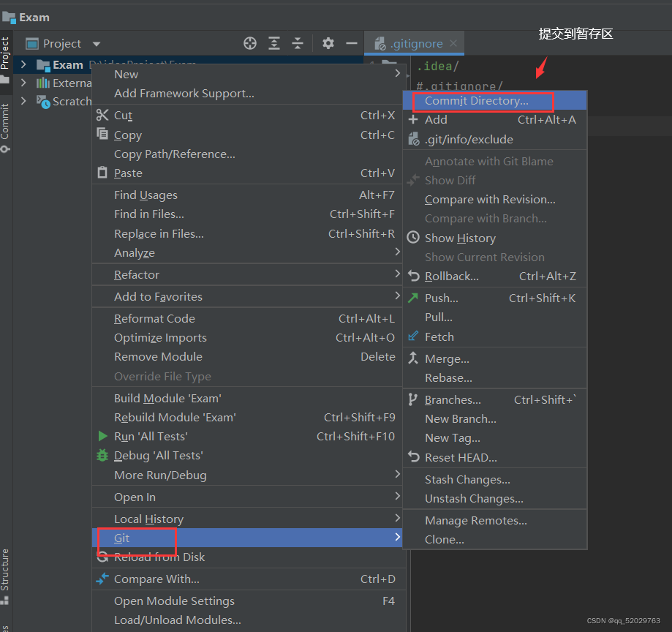
Task: Hide the Project panel with the minus icon
Action: tap(352, 43)
